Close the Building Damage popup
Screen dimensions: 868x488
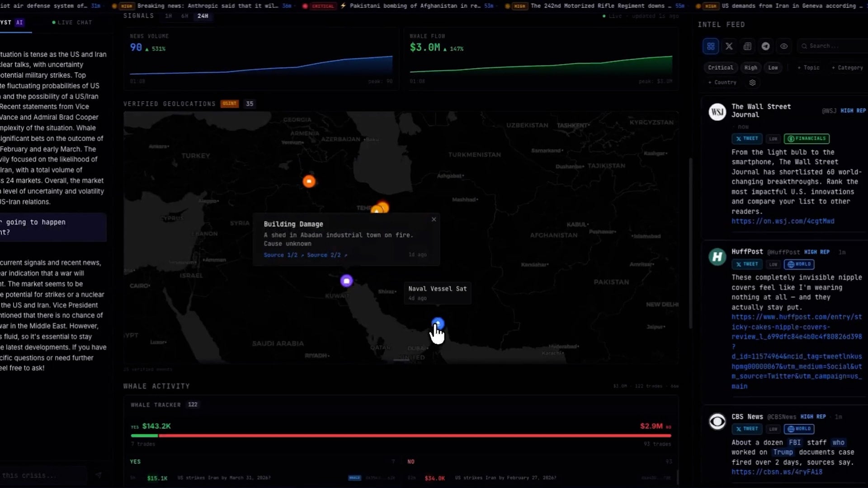point(434,219)
